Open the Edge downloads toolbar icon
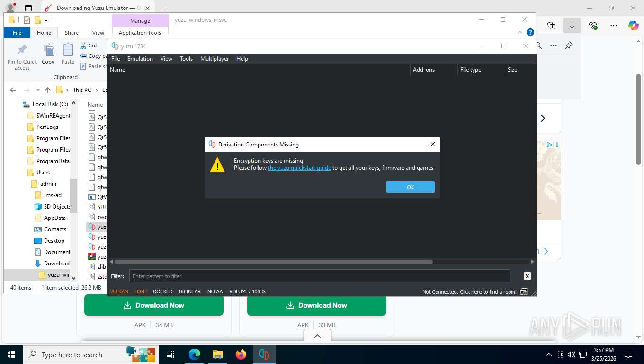Screen dimensions: 644x364 572,26
